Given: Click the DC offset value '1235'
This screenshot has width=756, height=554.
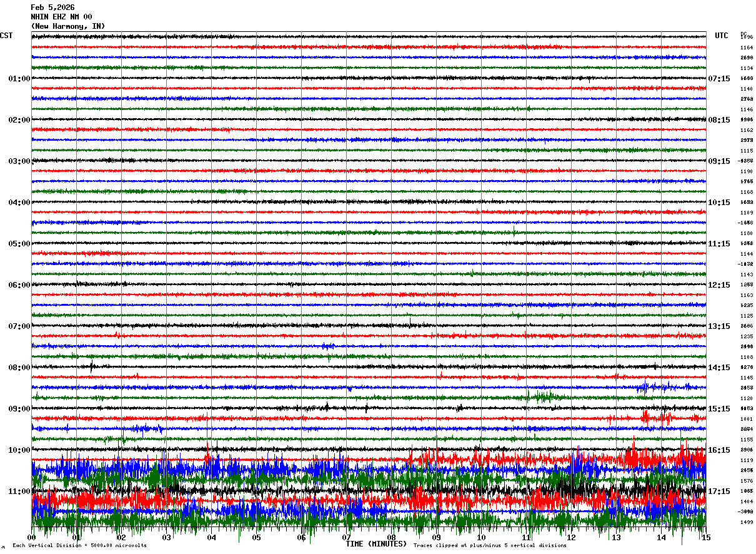Looking at the screenshot, I should point(747,336).
